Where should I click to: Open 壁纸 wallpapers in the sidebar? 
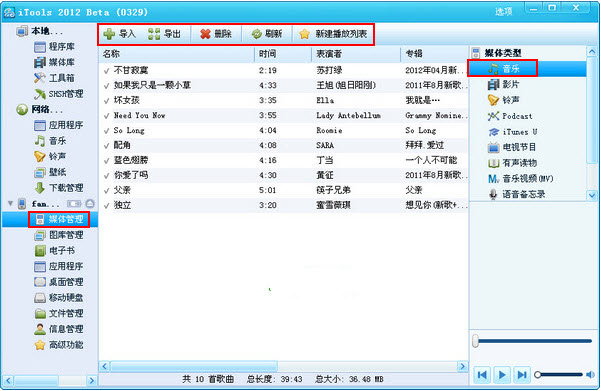tap(50, 172)
